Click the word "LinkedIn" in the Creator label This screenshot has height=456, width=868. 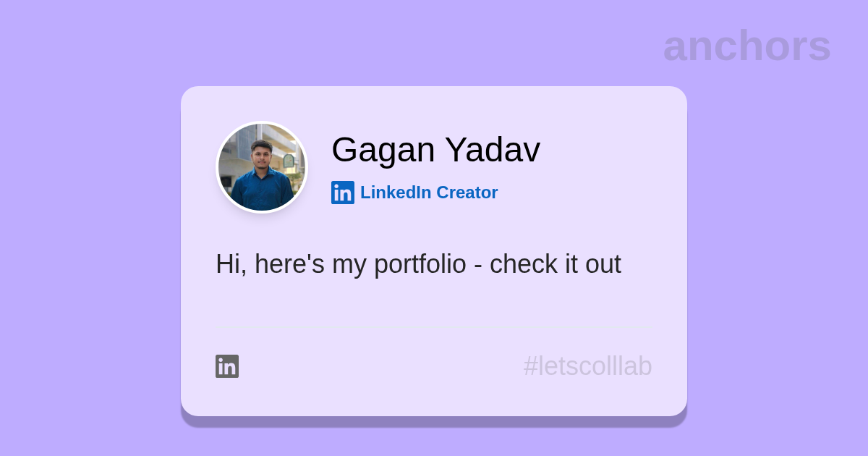395,193
